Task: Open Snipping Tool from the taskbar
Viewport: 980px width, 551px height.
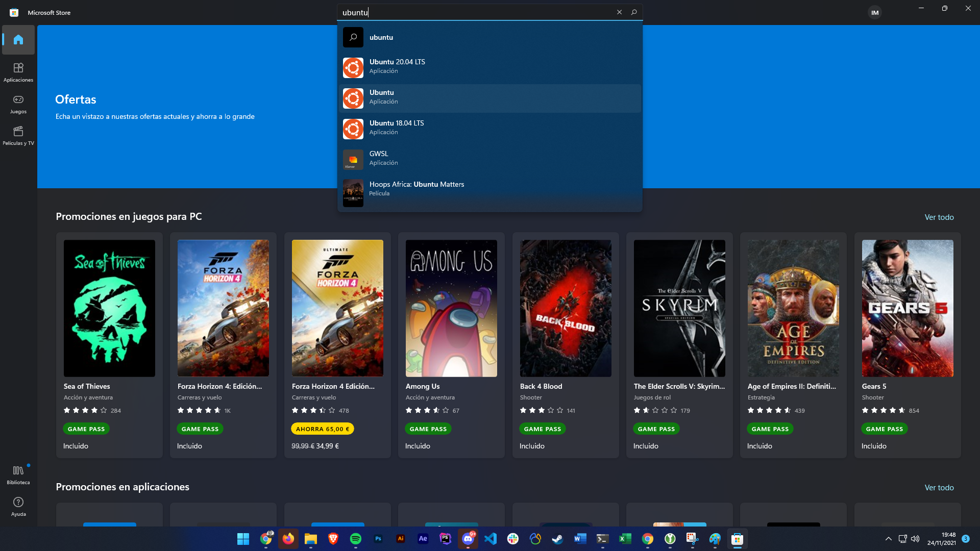Action: point(693,539)
